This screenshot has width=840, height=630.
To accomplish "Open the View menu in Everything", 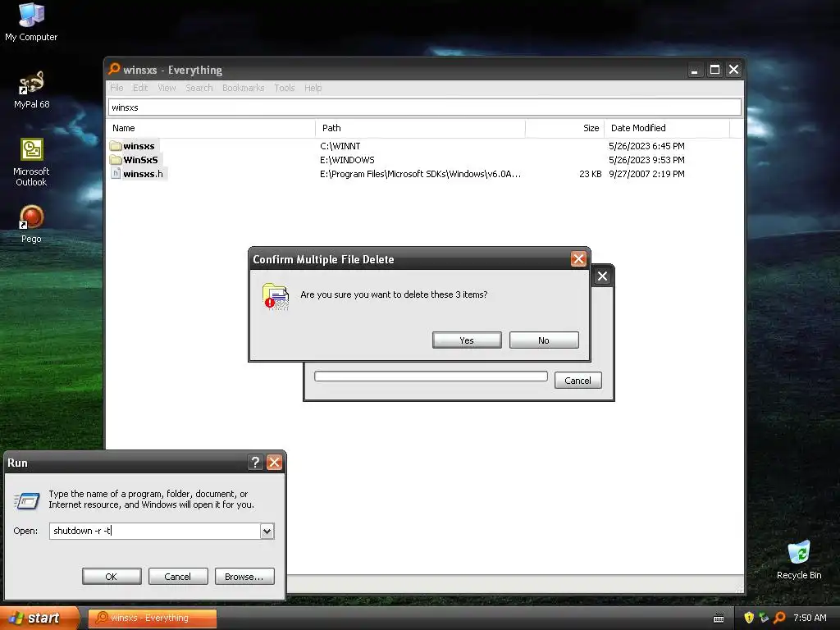I will pyautogui.click(x=167, y=88).
